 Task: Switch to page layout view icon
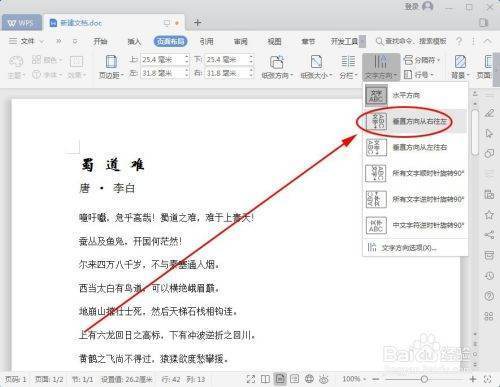[x=280, y=379]
